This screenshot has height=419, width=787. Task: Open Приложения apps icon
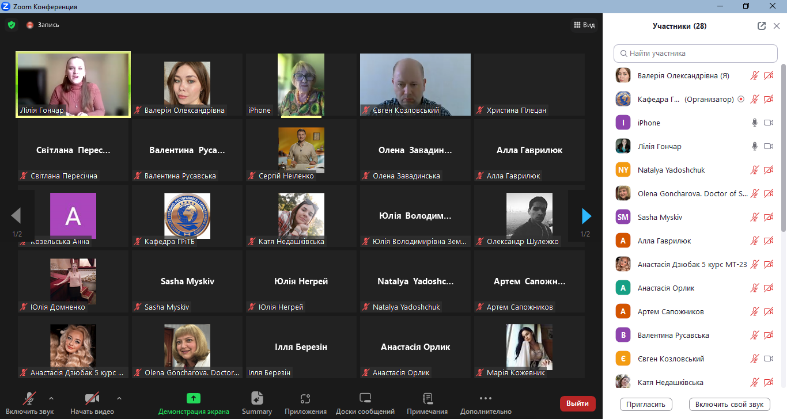[x=305, y=403]
